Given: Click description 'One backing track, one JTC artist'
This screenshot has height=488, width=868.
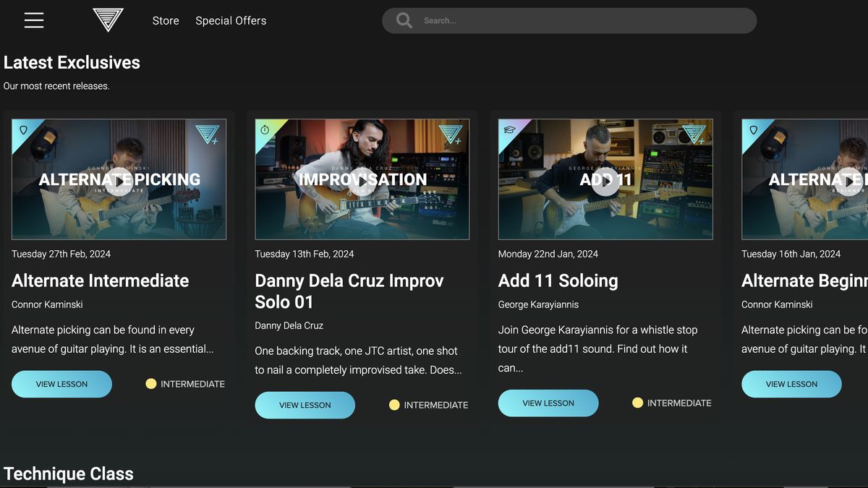Looking at the screenshot, I should (x=358, y=360).
